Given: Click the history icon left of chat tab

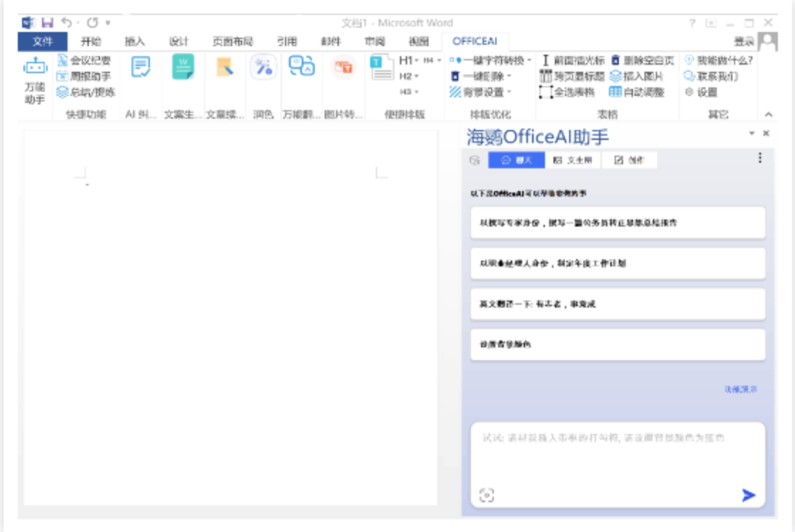Looking at the screenshot, I should (x=475, y=161).
